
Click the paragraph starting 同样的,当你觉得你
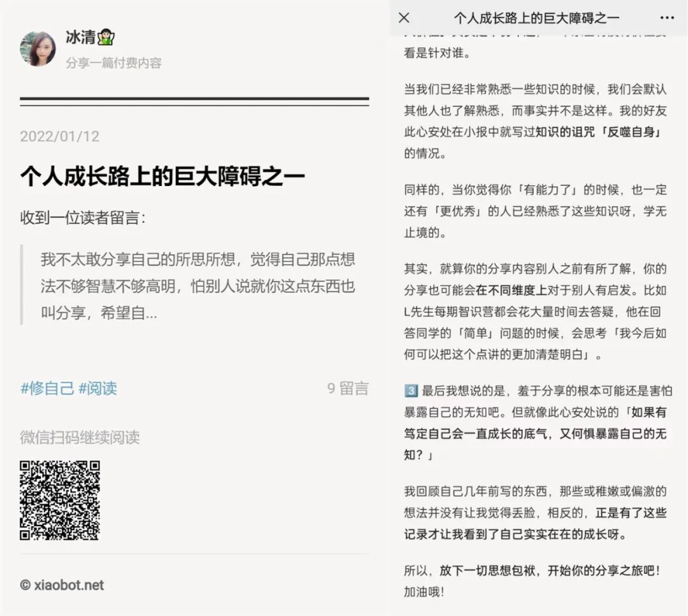point(535,211)
